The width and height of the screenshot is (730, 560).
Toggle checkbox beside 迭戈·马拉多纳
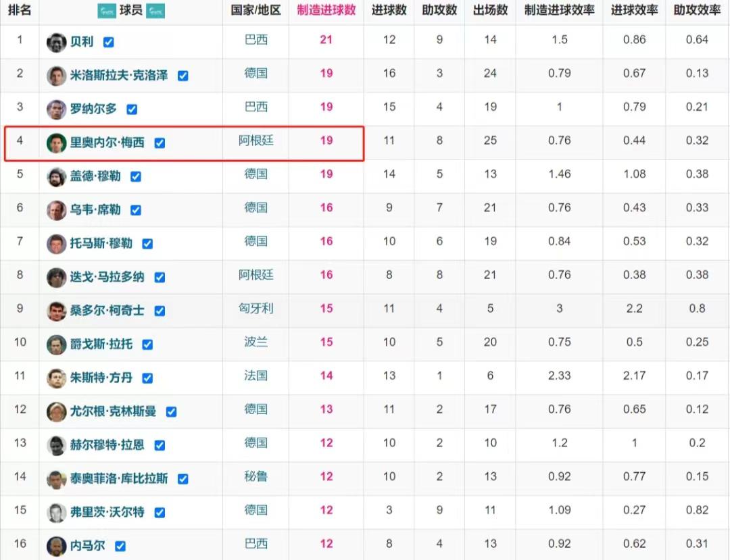click(x=160, y=277)
